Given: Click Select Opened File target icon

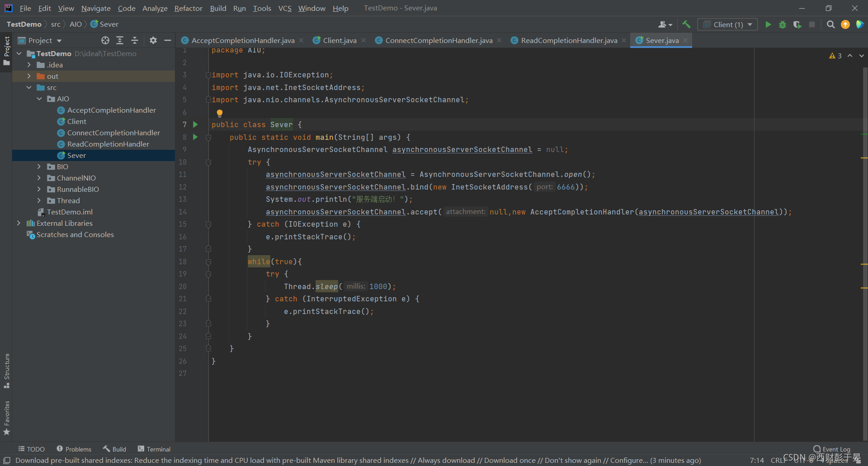Looking at the screenshot, I should point(105,40).
